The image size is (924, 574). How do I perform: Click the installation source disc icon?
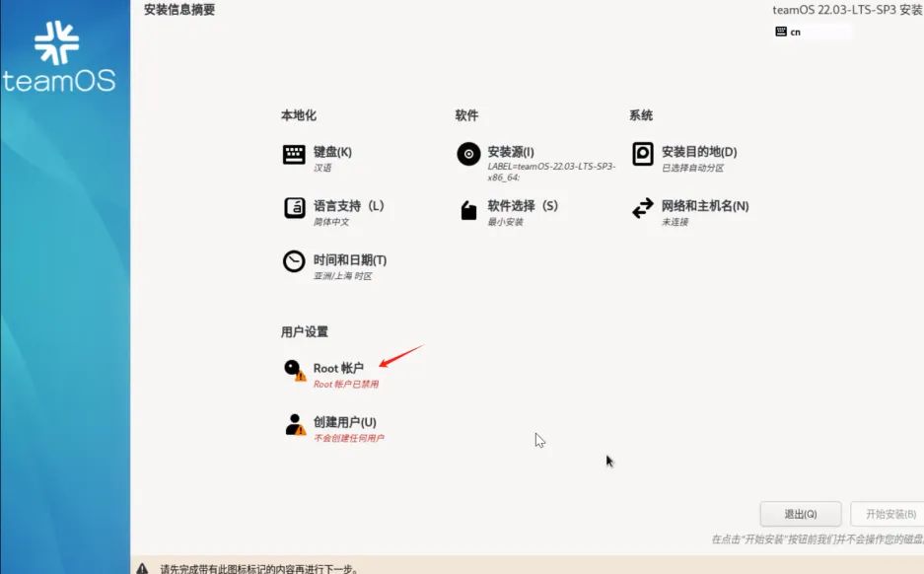coord(468,154)
